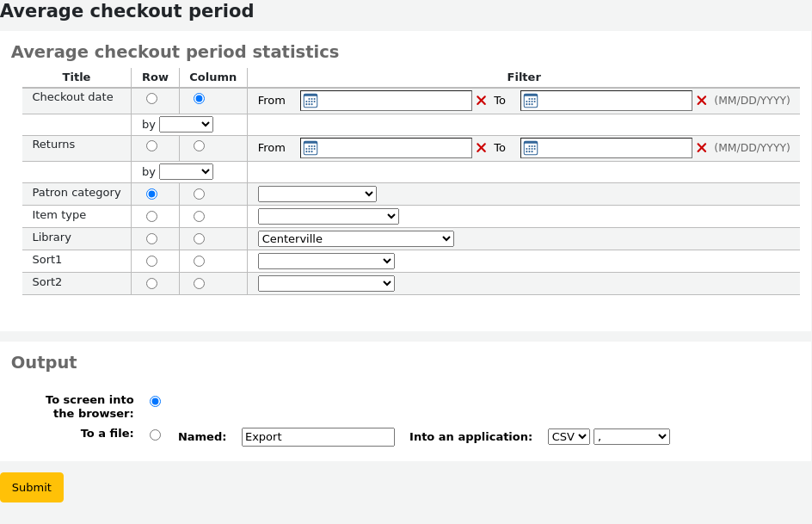Click the Item type selection box

(x=328, y=216)
